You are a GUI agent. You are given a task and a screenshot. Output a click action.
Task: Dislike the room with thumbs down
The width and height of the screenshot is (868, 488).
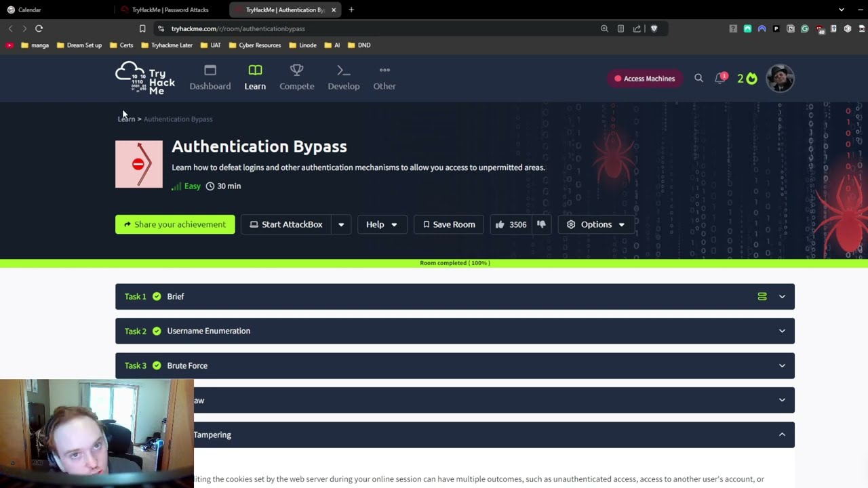[541, 224]
